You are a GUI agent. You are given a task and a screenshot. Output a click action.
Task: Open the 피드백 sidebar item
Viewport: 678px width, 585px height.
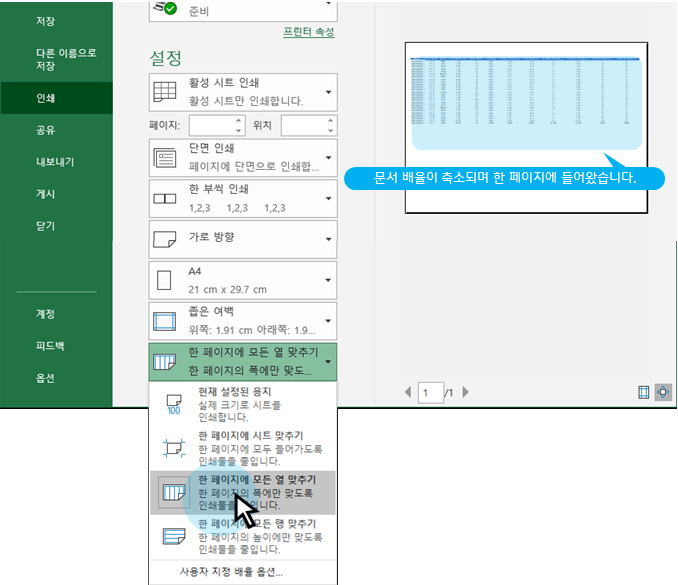(50, 346)
